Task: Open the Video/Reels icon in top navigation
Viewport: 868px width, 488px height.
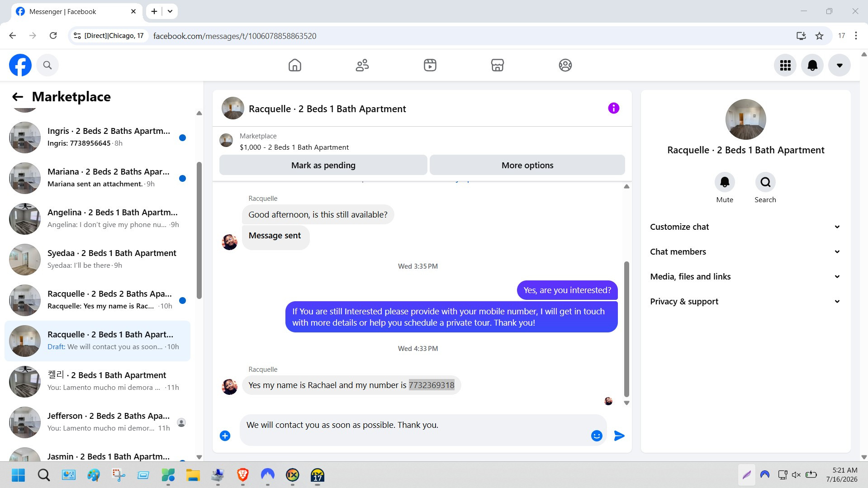Action: click(430, 65)
